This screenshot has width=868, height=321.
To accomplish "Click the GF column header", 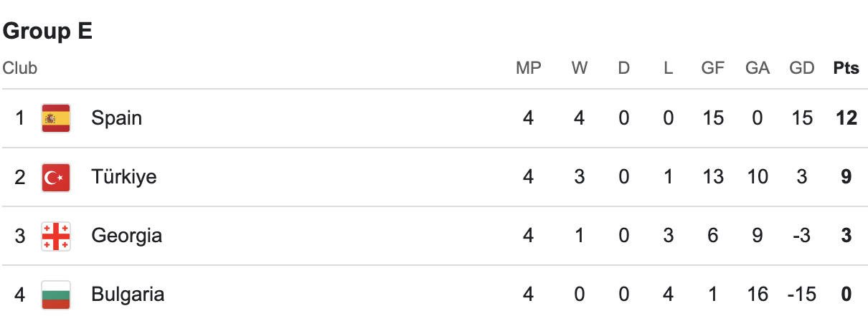I will [x=713, y=68].
